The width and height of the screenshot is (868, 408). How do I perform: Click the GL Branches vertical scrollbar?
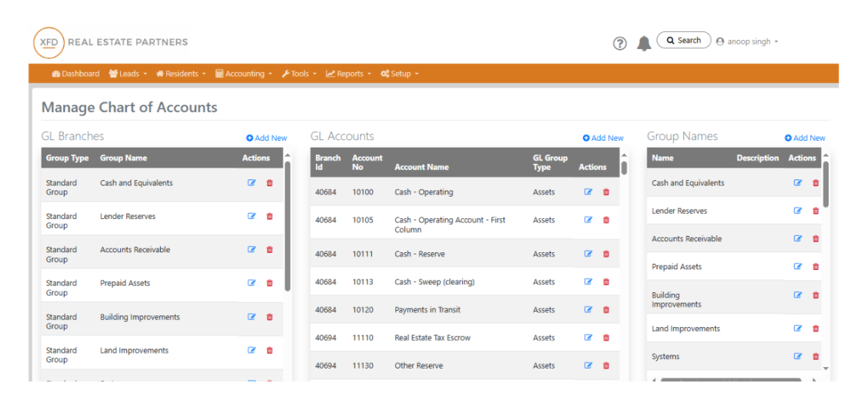coord(288,223)
